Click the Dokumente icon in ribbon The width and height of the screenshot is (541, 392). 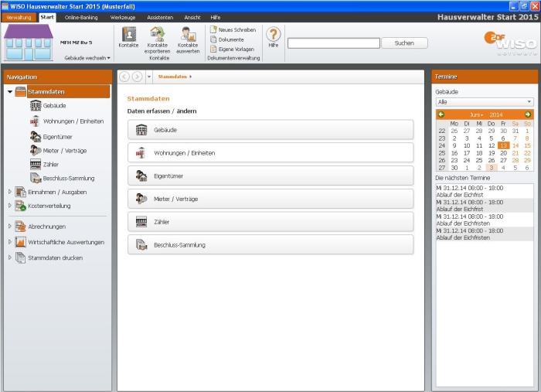[x=213, y=39]
